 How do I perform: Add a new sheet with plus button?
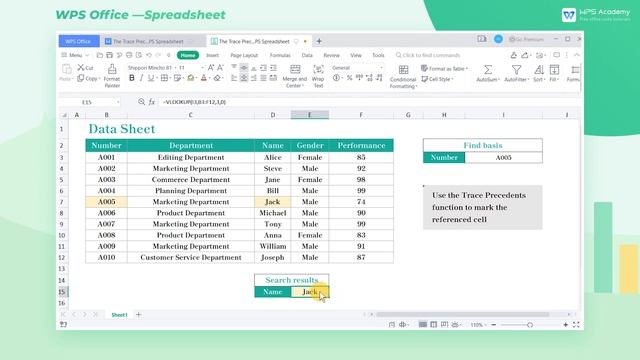(x=138, y=315)
